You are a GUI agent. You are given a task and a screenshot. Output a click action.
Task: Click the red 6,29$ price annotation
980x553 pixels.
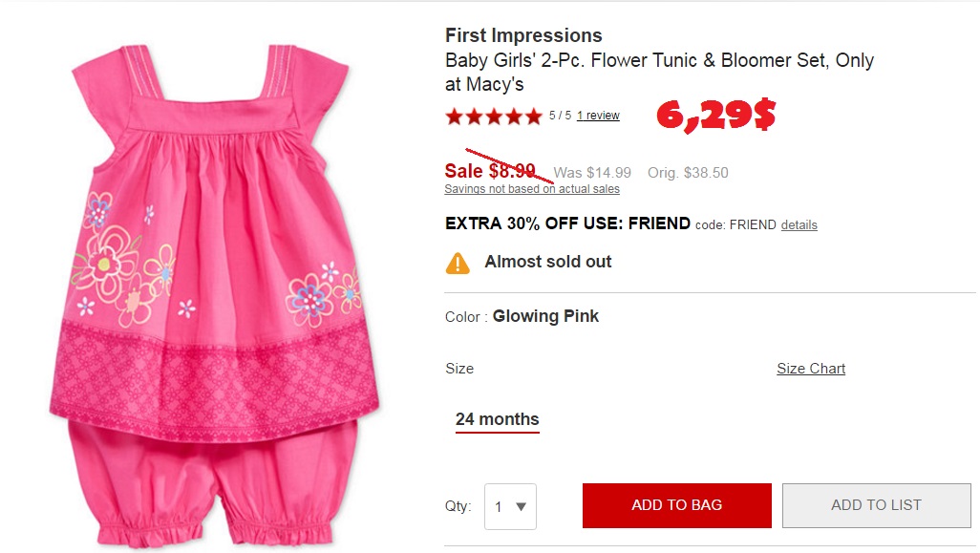click(714, 115)
